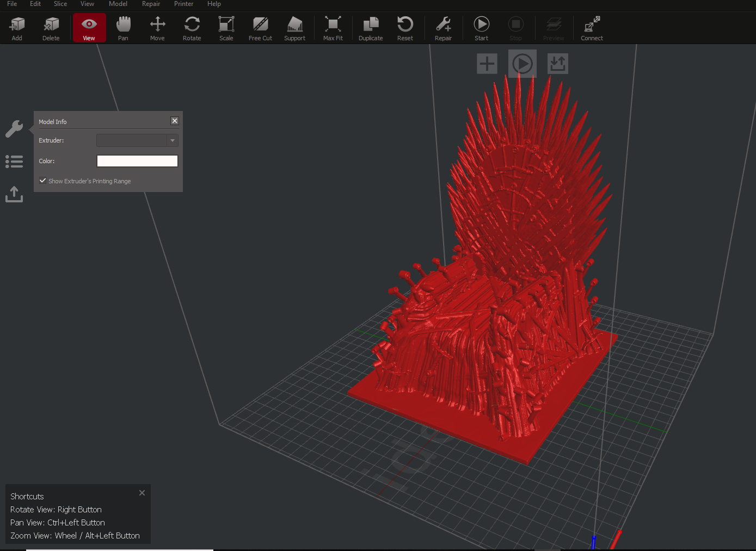The width and height of the screenshot is (756, 551).
Task: Close the Shortcuts hint panel
Action: tap(142, 493)
